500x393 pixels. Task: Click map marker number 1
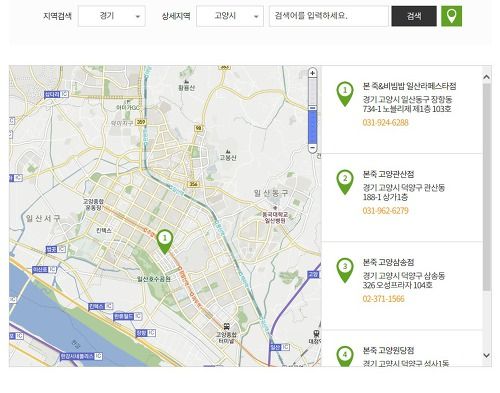(x=165, y=242)
